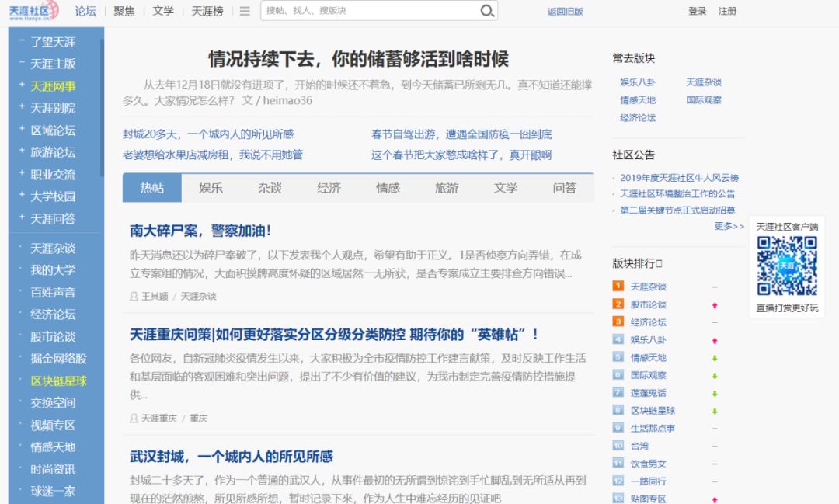Click rank 1 badge beside 天涯杂谈
Screen dimensions: 839x504
tap(618, 287)
